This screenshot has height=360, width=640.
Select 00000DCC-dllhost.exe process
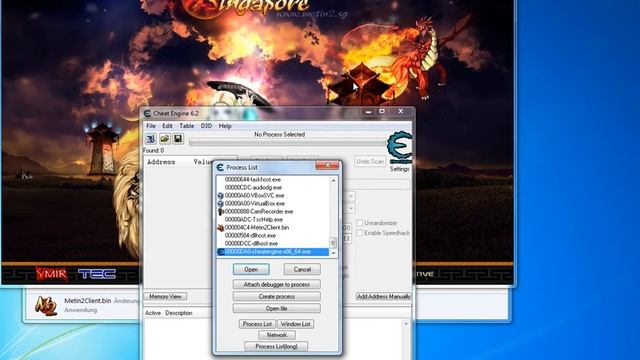coord(273,244)
